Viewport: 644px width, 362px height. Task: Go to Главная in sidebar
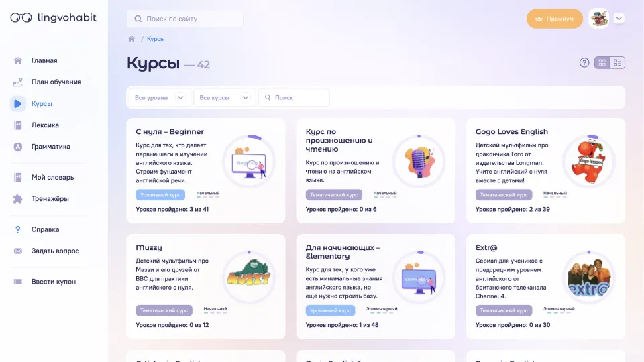pos(44,61)
